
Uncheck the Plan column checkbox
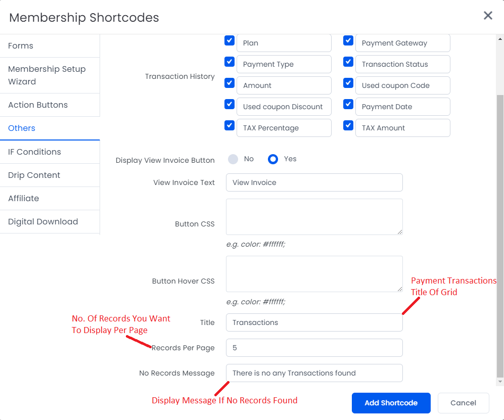(229, 40)
